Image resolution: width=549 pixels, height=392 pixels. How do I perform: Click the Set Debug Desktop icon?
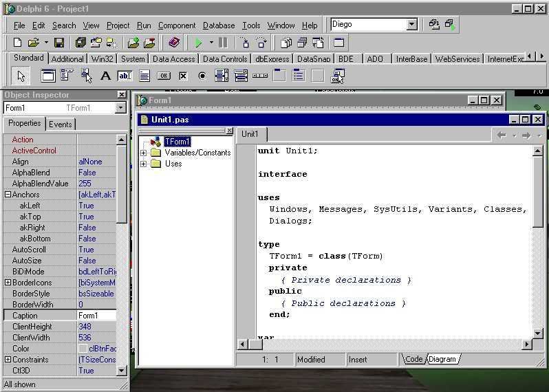pos(450,25)
